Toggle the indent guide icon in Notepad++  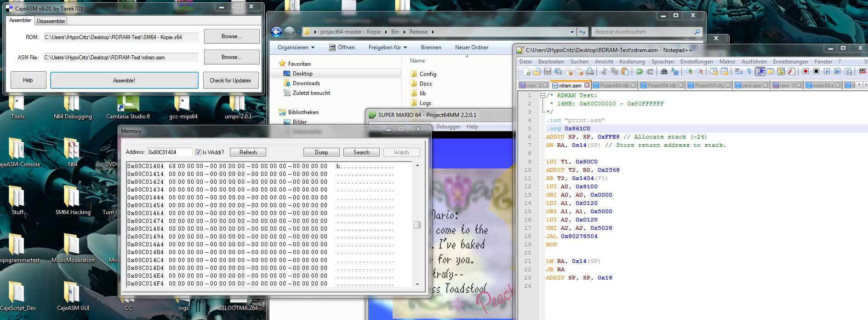pos(760,71)
